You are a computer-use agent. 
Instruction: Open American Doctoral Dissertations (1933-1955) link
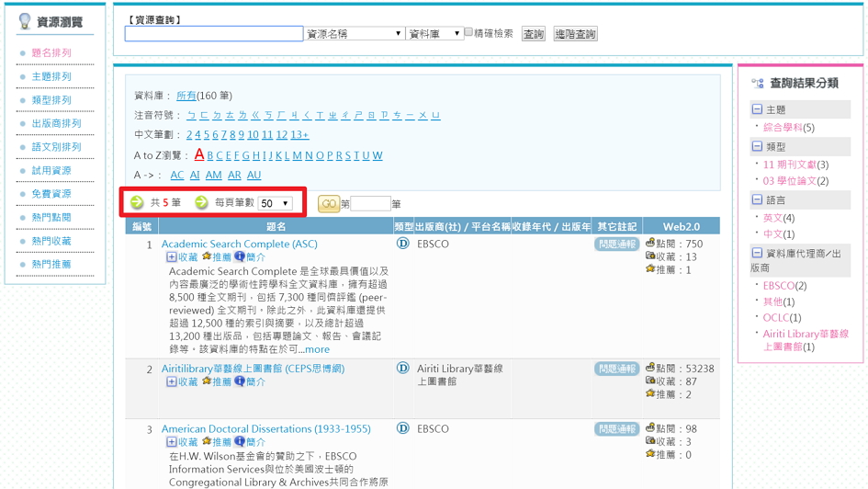[x=265, y=428]
